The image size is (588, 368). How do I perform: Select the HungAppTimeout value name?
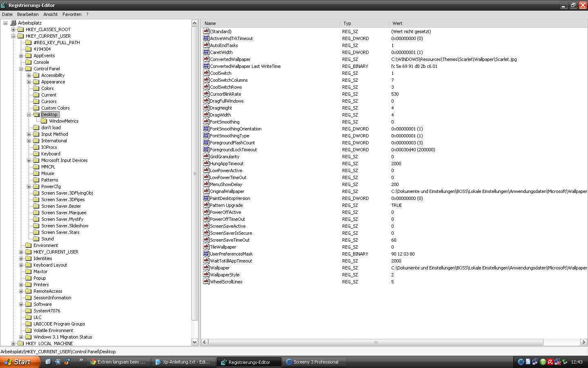point(227,164)
